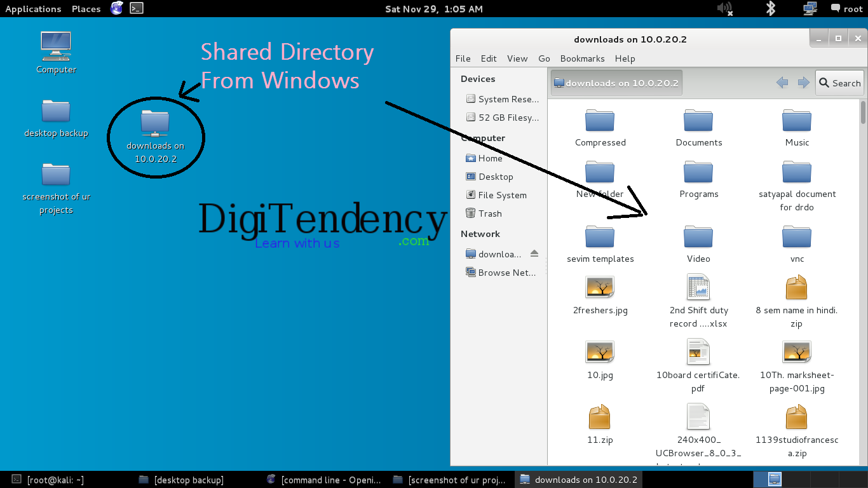Open the Places menu
The height and width of the screenshot is (488, 868).
point(85,8)
